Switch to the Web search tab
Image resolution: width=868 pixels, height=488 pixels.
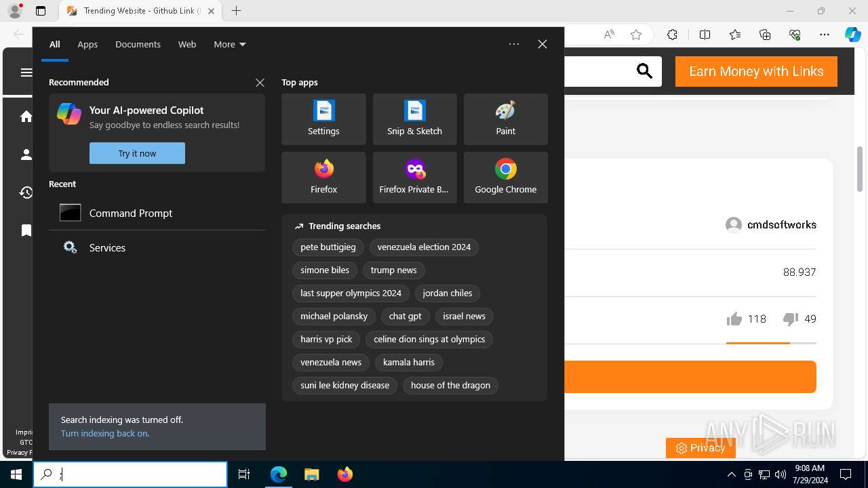tap(187, 44)
